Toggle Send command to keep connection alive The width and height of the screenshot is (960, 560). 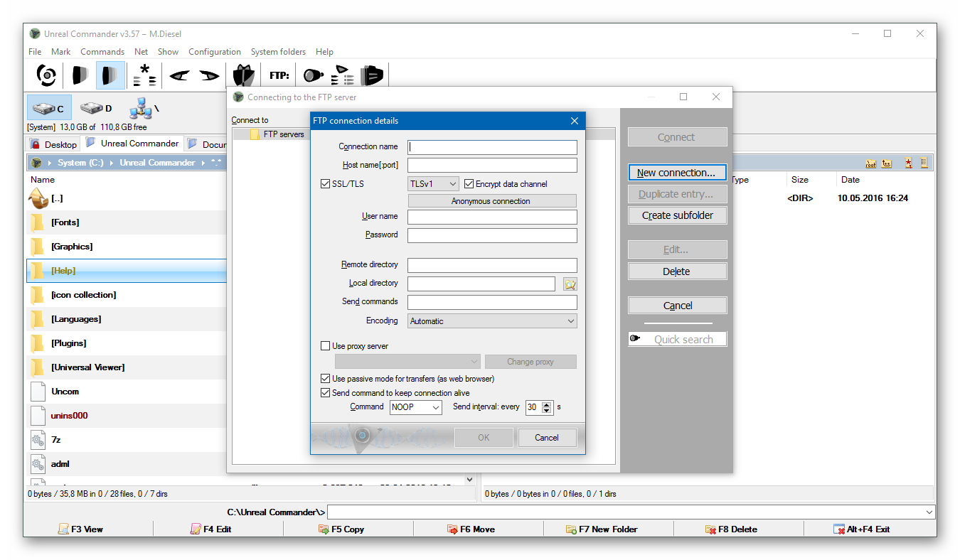tap(326, 393)
